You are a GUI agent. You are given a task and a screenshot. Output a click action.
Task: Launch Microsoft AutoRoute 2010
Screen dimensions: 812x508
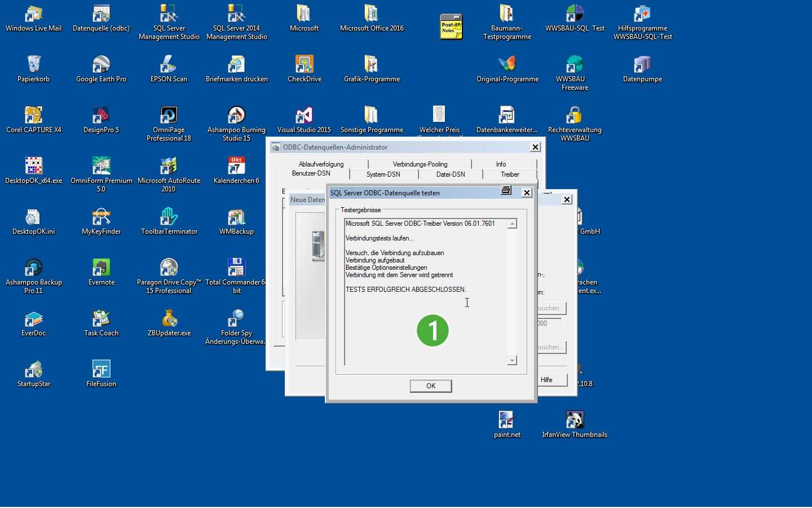click(169, 175)
